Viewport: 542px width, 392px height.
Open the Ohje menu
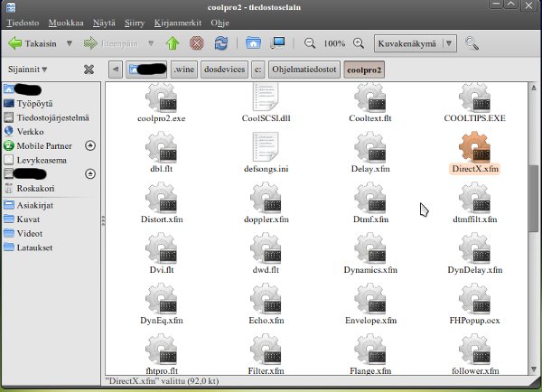click(220, 23)
